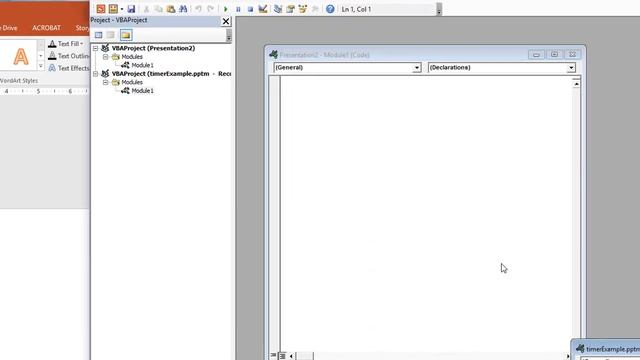Viewport: 640px width, 360px height.
Task: Click the Paste clipboard icon
Action: click(x=171, y=9)
